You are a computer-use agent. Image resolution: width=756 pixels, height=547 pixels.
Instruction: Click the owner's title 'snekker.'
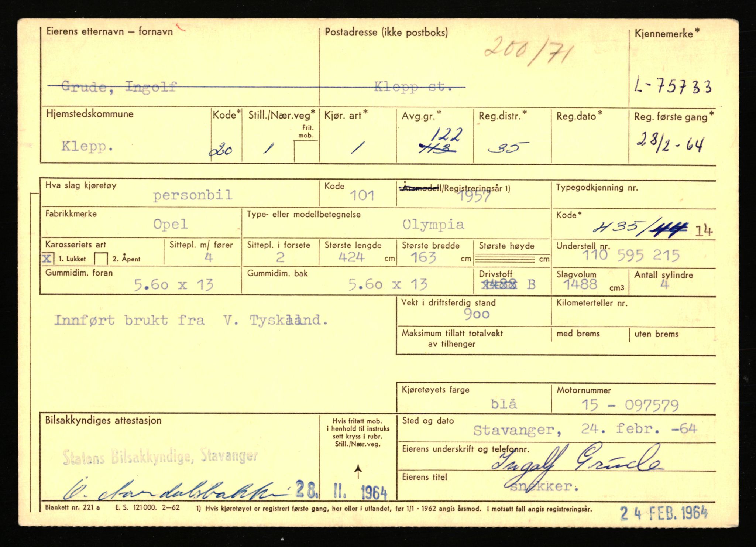coord(544,486)
